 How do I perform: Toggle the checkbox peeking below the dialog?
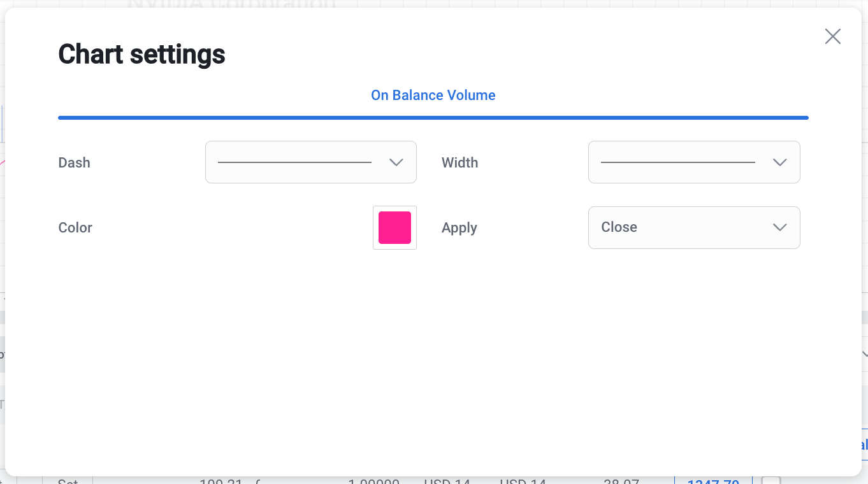(x=770, y=480)
